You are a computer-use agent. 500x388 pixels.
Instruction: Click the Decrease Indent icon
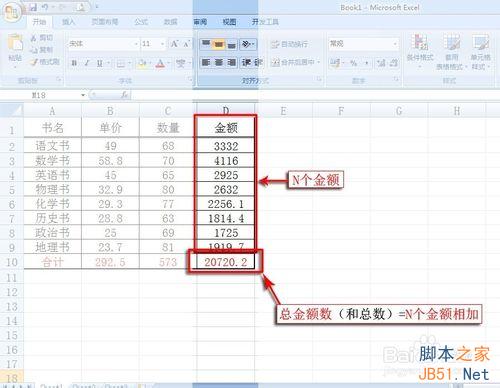point(247,62)
